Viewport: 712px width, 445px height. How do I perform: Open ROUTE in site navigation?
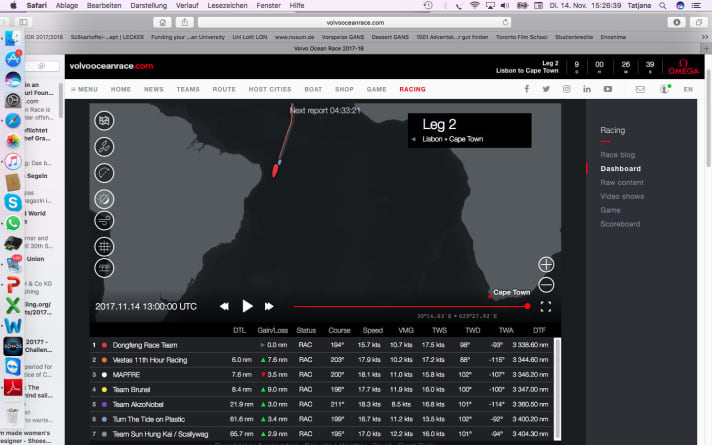coord(224,89)
